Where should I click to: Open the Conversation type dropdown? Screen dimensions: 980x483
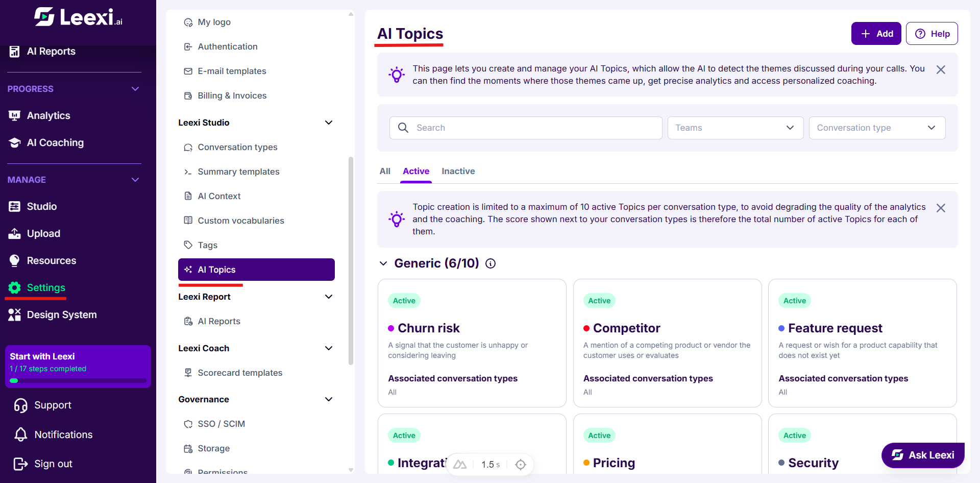877,128
